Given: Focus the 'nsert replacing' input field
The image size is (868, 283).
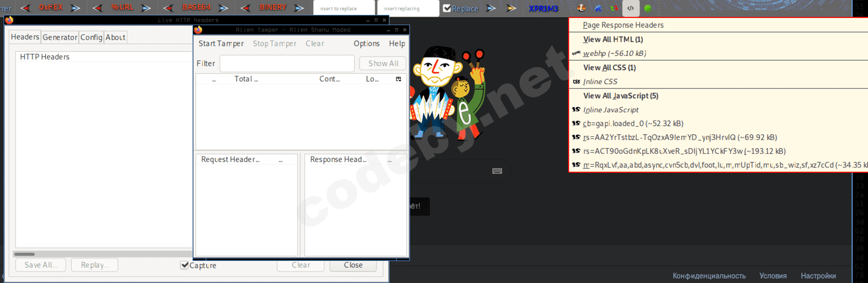Looking at the screenshot, I should [x=408, y=8].
